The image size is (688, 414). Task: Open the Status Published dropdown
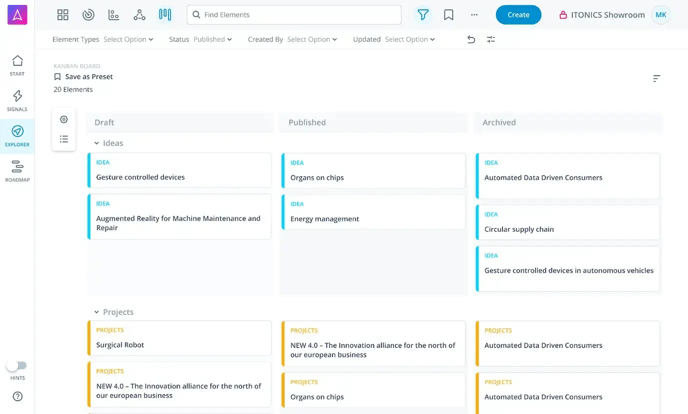[x=212, y=39]
